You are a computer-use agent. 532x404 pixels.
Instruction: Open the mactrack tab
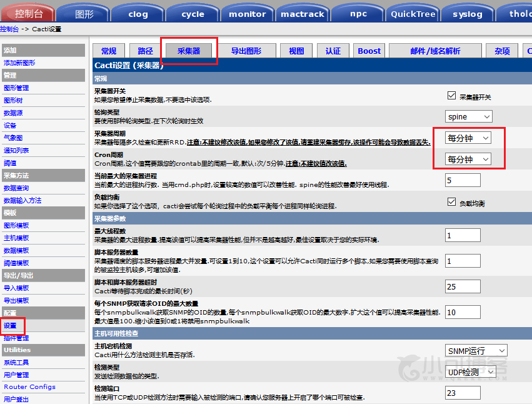tap(303, 14)
